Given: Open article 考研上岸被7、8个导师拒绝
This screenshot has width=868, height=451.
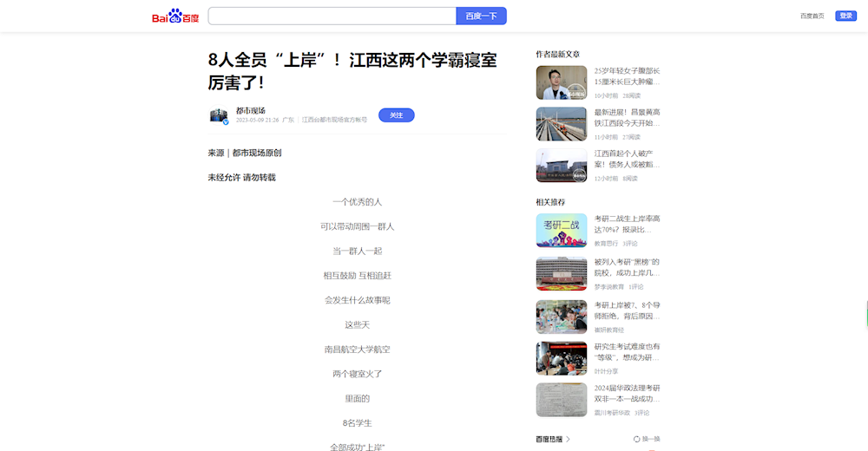Looking at the screenshot, I should 627,310.
